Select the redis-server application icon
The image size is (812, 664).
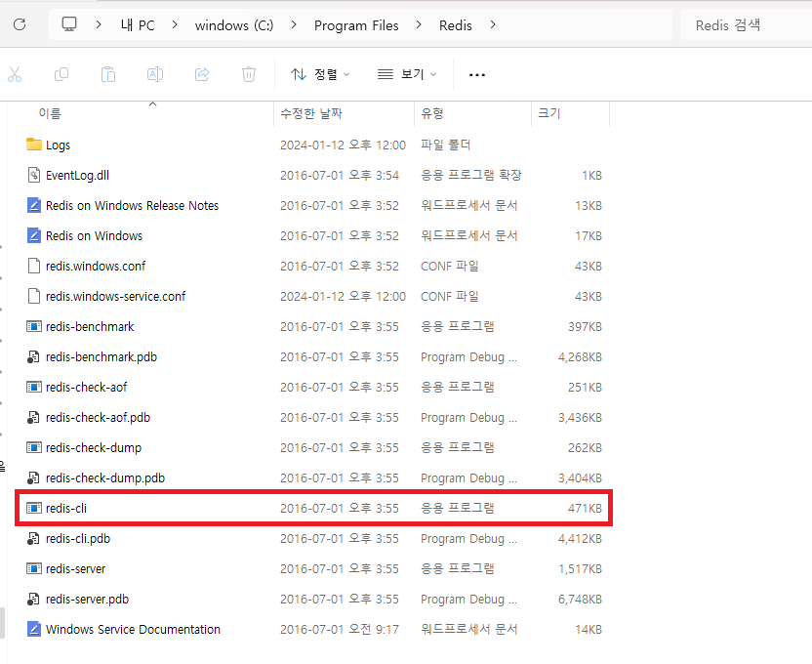(x=33, y=568)
